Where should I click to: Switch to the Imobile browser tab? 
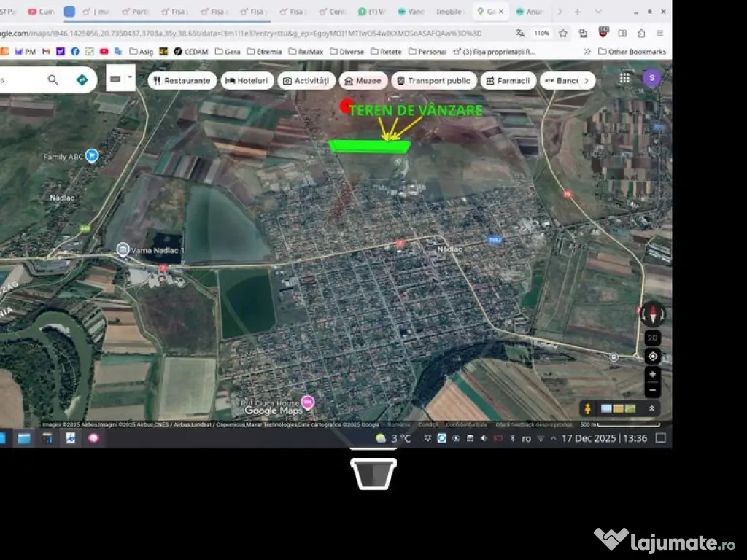pyautogui.click(x=449, y=12)
